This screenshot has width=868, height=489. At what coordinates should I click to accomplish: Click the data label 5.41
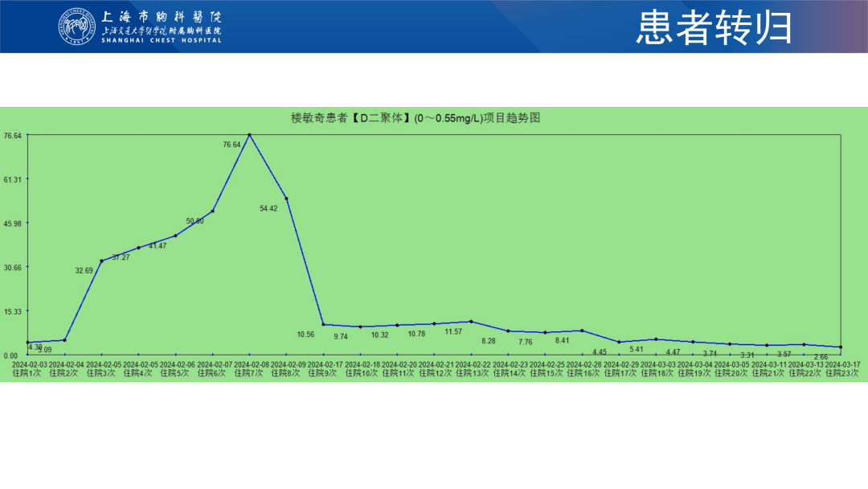[x=636, y=349]
